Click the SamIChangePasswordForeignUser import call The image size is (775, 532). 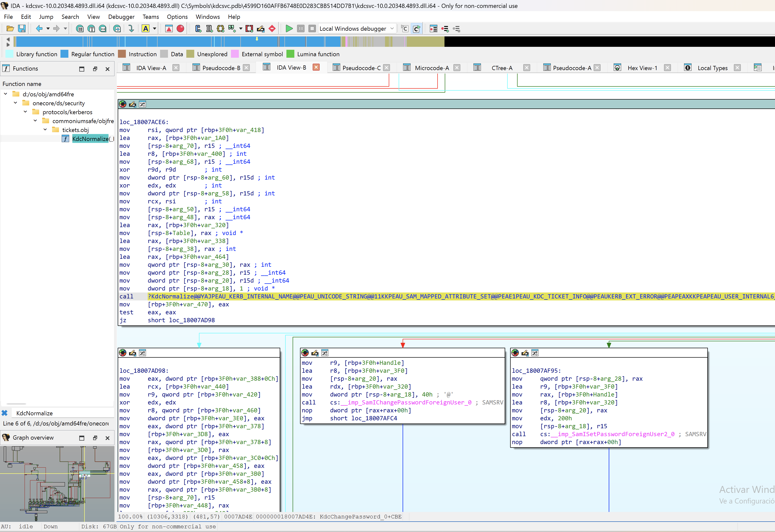click(x=406, y=402)
